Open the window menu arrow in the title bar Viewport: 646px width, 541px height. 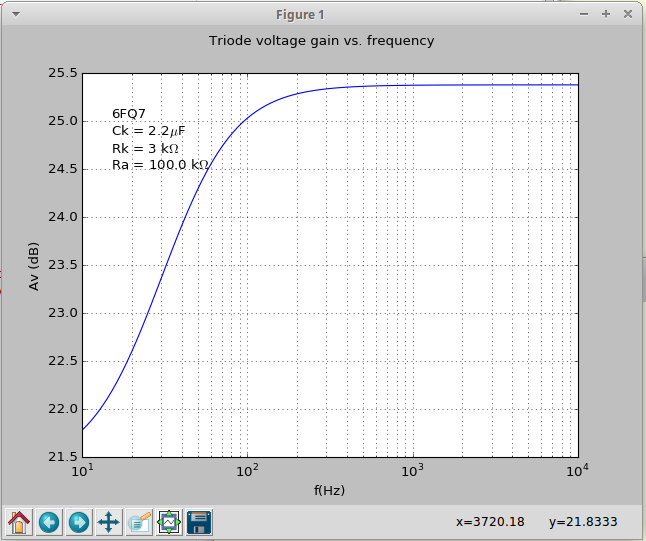pyautogui.click(x=16, y=14)
